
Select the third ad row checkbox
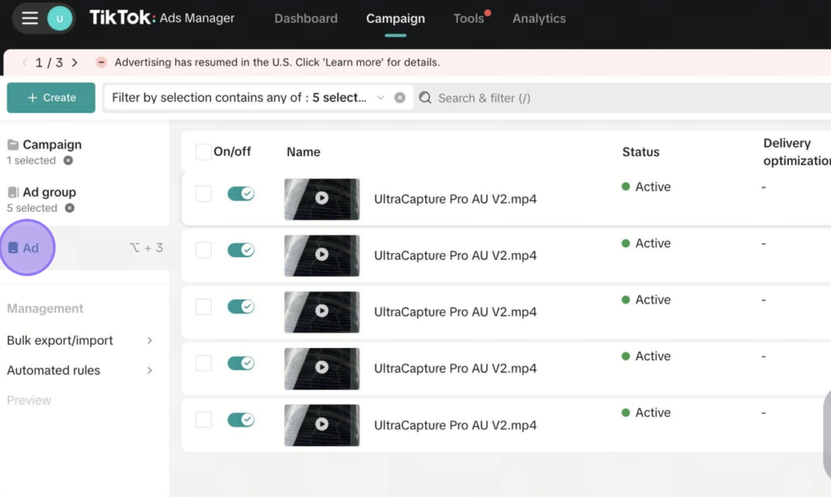pos(204,307)
